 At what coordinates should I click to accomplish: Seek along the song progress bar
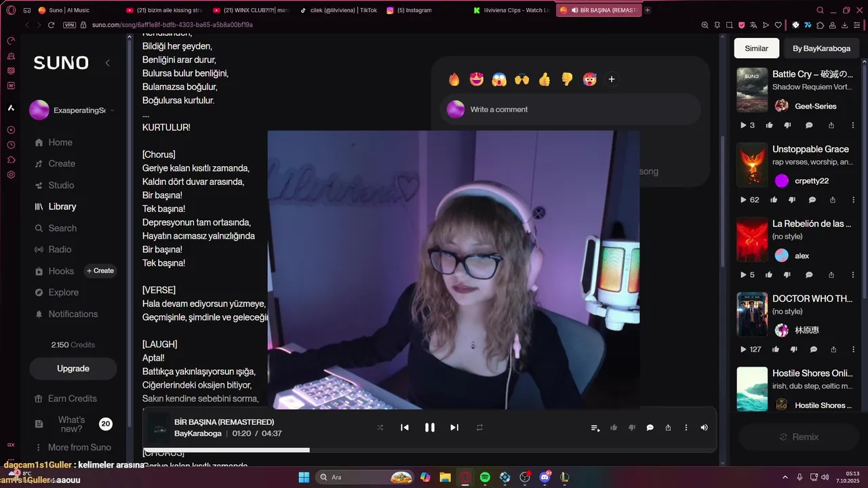pyautogui.click(x=429, y=450)
